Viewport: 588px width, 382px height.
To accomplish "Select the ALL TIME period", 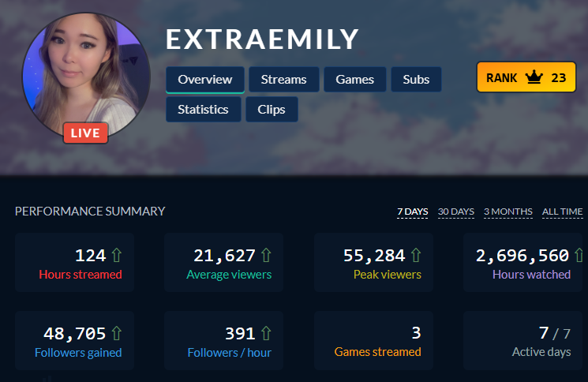I will pos(563,212).
